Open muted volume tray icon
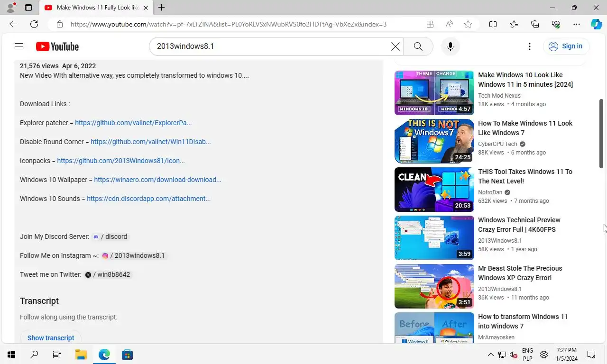 click(x=514, y=355)
